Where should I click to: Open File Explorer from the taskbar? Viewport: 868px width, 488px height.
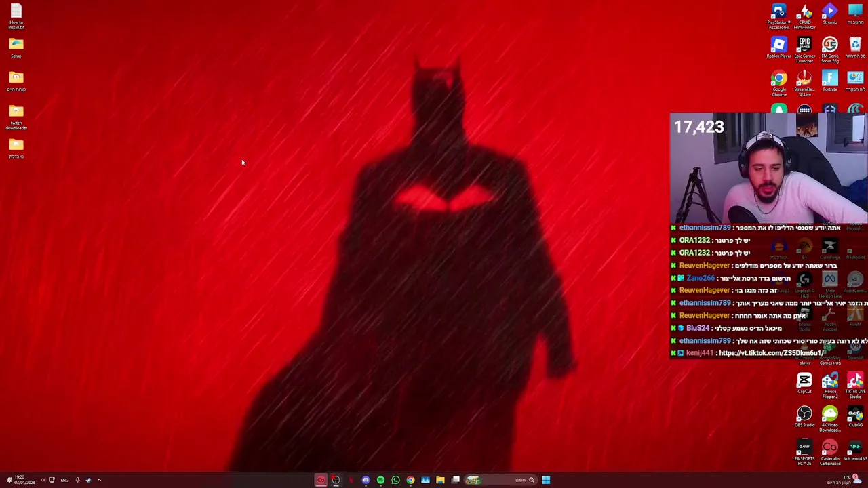(440, 480)
